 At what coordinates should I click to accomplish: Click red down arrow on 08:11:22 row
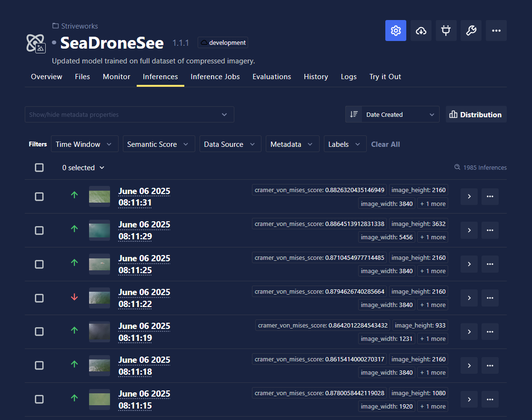pyautogui.click(x=74, y=297)
